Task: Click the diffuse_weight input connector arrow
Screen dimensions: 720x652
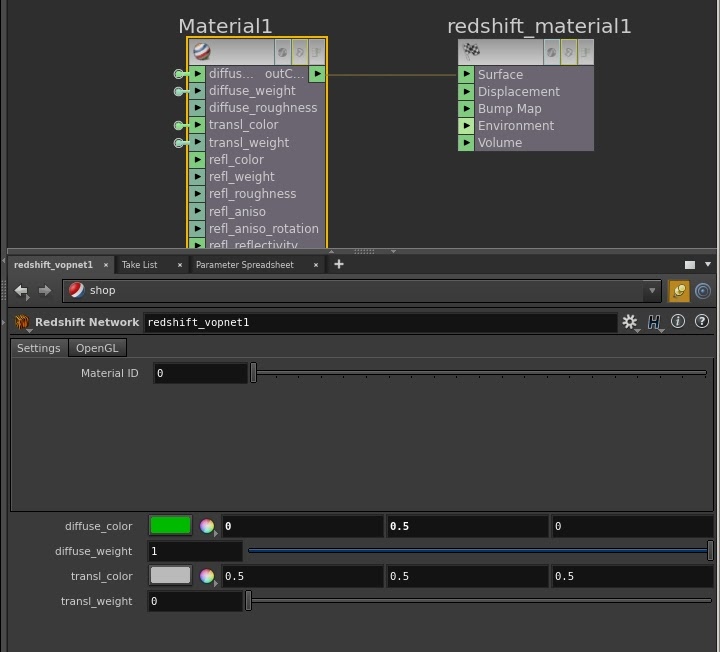Action: (197, 91)
